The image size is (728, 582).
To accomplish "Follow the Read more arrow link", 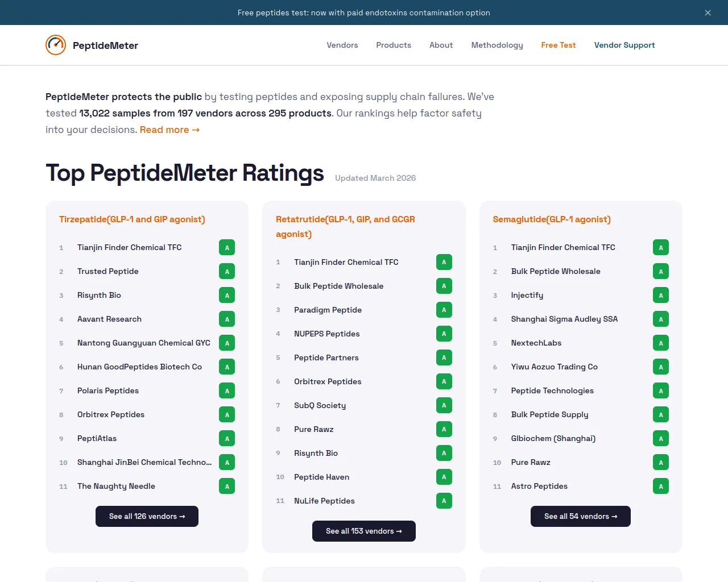I will click(x=169, y=130).
